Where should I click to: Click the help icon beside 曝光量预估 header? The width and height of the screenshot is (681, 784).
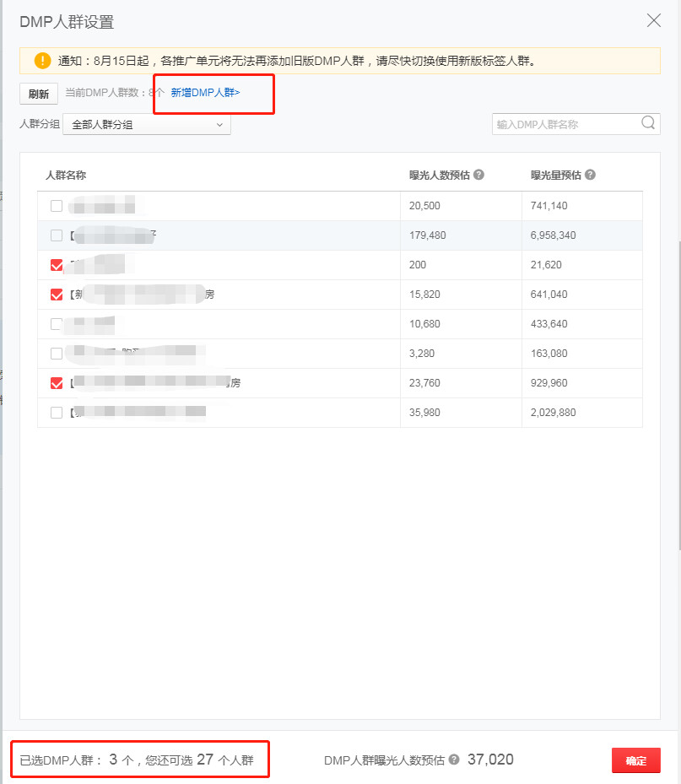(x=590, y=175)
